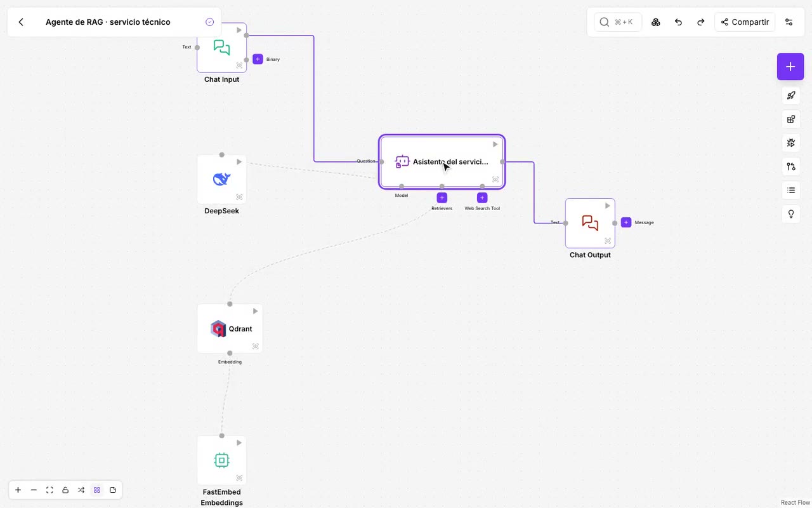The width and height of the screenshot is (812, 508).
Task: Open the blocks icon in the right sidebar
Action: (791, 119)
